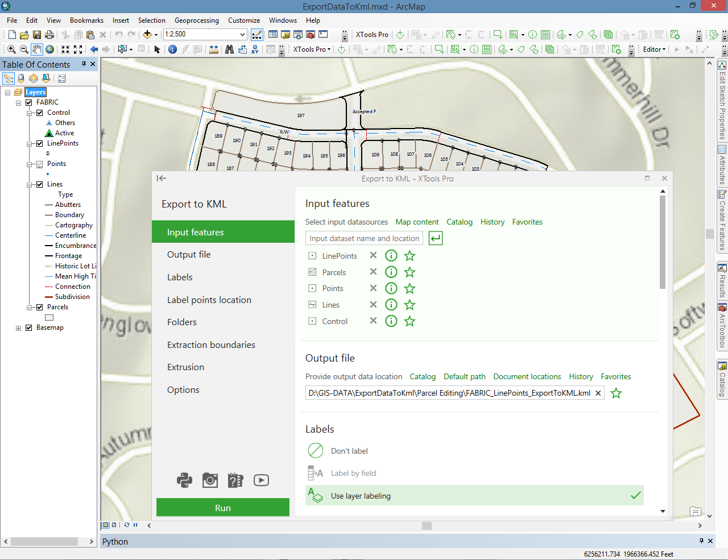Click the camera snapshot icon above Run
The width and height of the screenshot is (728, 560).
210,480
